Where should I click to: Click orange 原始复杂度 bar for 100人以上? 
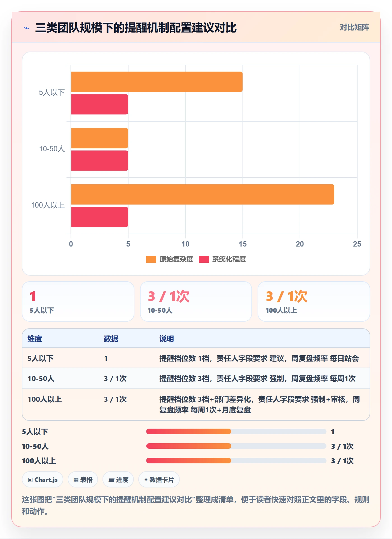pyautogui.click(x=203, y=194)
